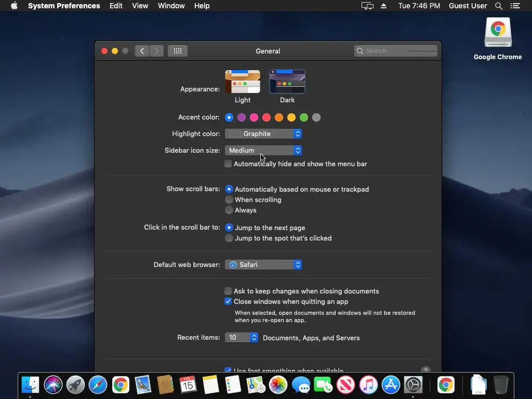This screenshot has width=532, height=399.
Task: Select graphite gray accent color
Action: coord(316,117)
